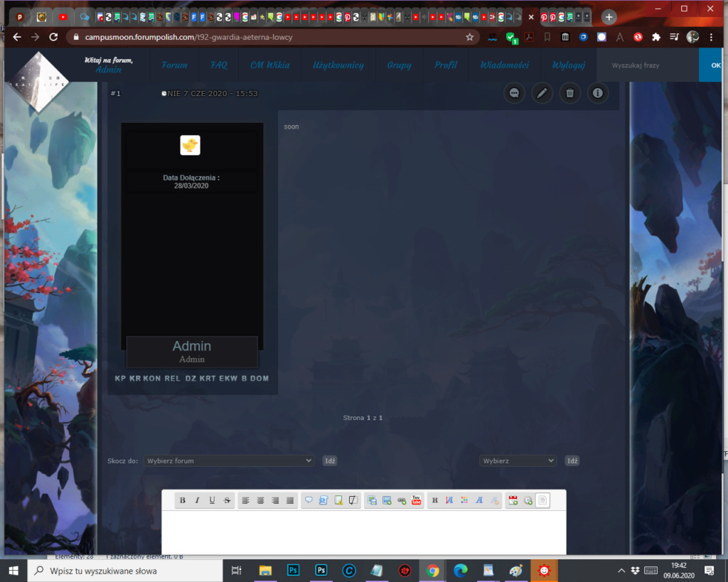
Task: Click the Admin username in the post profile
Action: point(192,346)
